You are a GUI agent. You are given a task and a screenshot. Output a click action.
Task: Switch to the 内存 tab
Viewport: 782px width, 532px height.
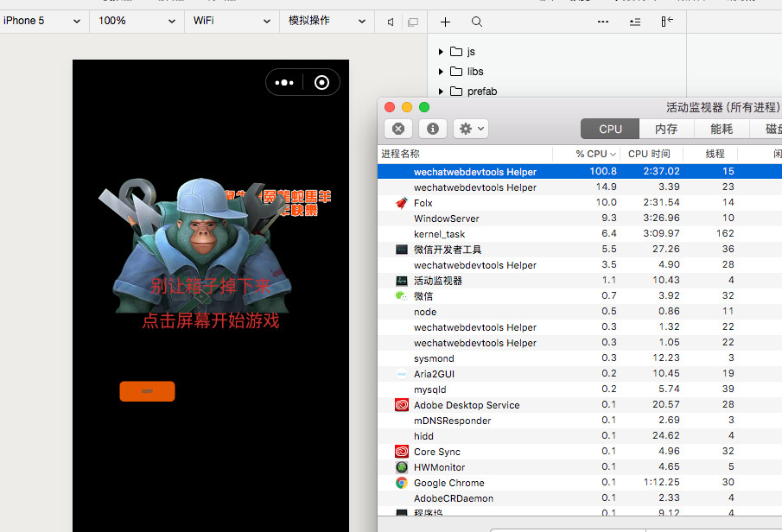tap(666, 130)
